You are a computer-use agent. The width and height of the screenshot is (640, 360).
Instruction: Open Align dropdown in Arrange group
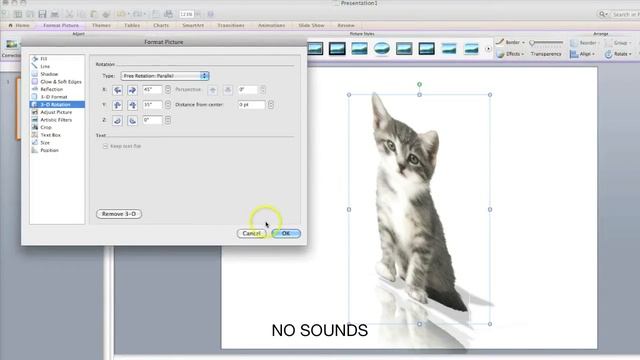tap(582, 54)
